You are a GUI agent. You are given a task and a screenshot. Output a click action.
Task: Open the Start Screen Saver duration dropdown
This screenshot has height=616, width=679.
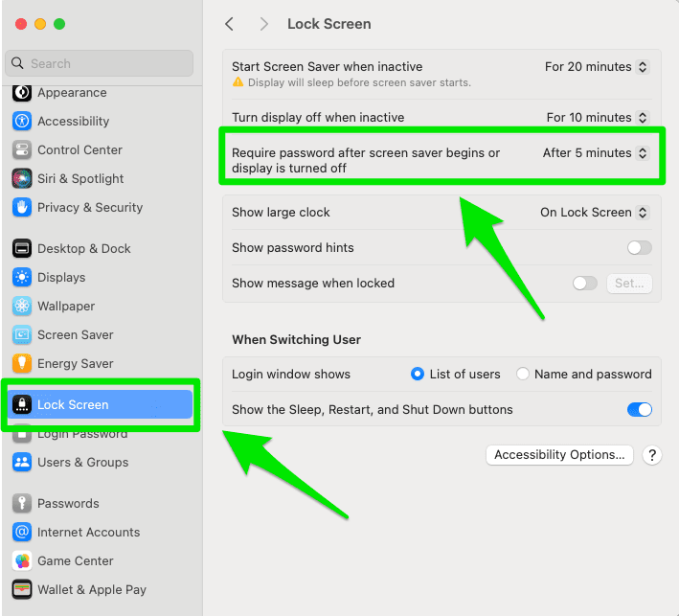(597, 67)
